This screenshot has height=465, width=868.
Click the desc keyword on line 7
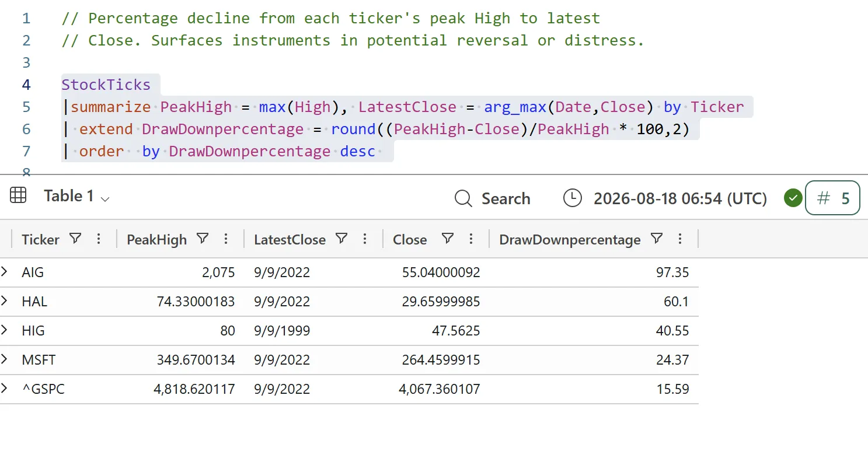(x=358, y=151)
